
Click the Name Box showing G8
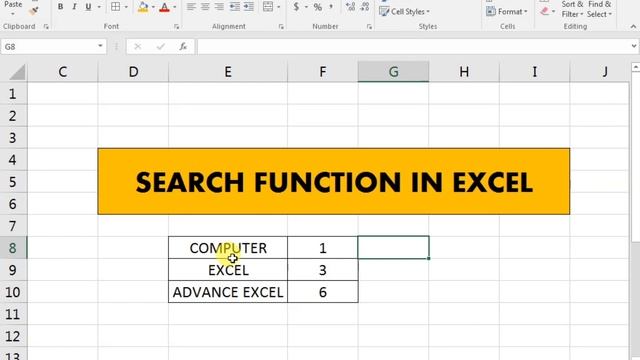click(48, 47)
